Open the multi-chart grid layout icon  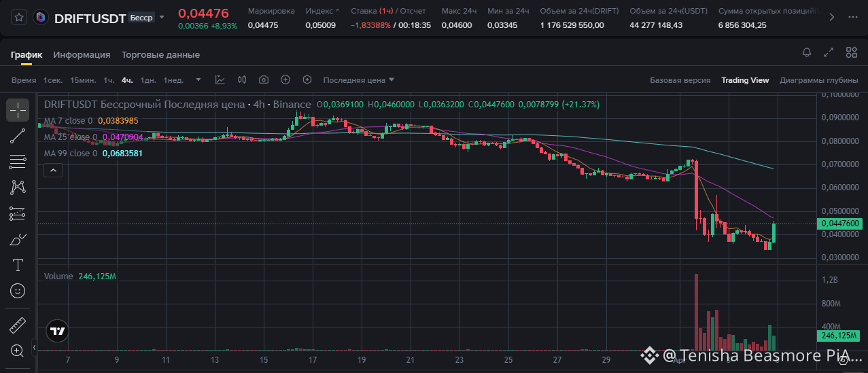(851, 52)
